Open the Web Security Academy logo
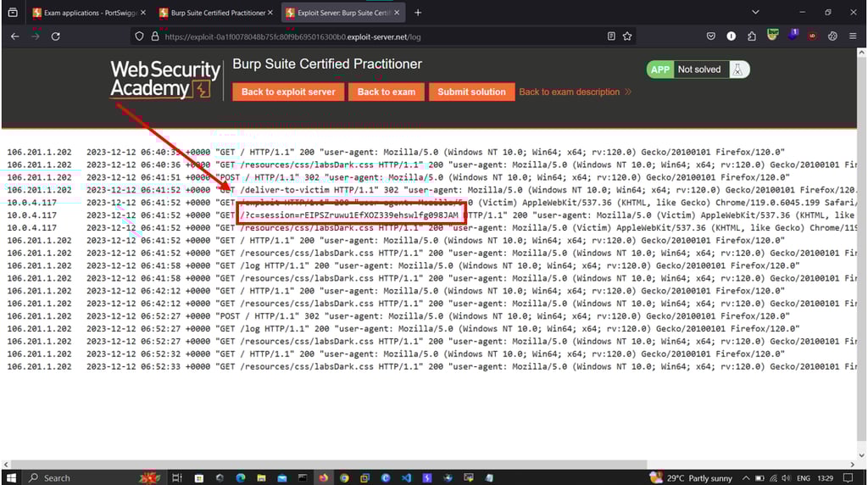Screen dimensions: 868x485 tap(165, 79)
